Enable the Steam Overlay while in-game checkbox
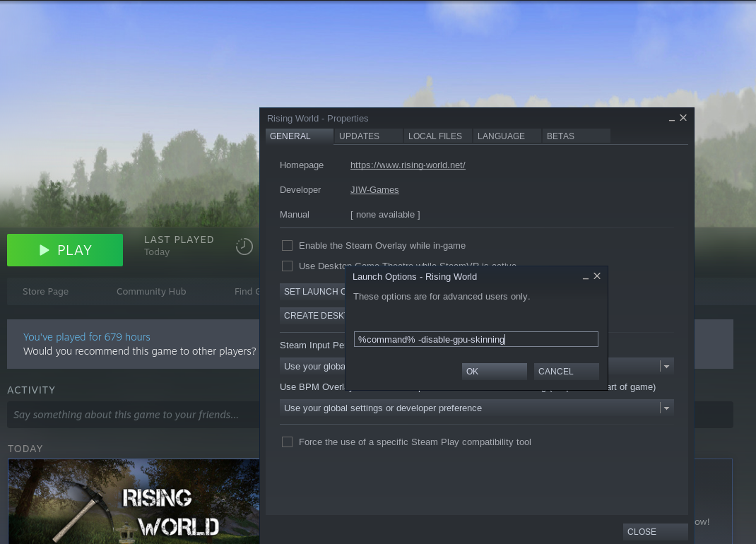The width and height of the screenshot is (756, 544). pos(287,246)
